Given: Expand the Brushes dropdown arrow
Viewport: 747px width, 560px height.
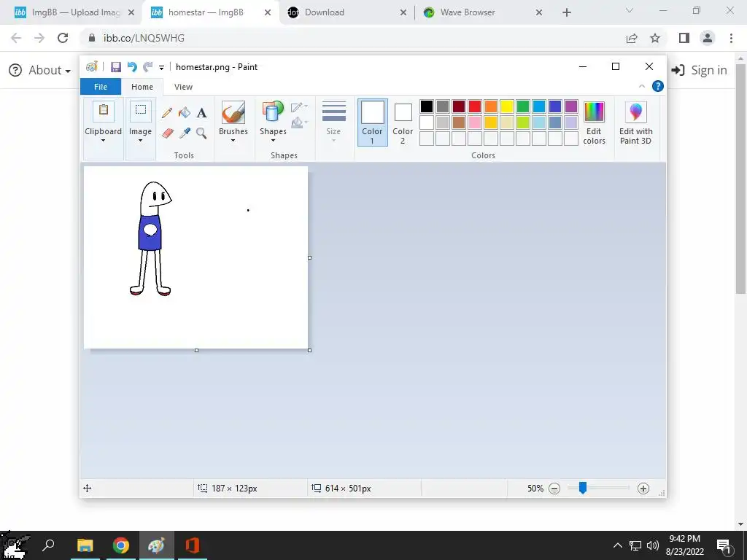Looking at the screenshot, I should pyautogui.click(x=233, y=141).
